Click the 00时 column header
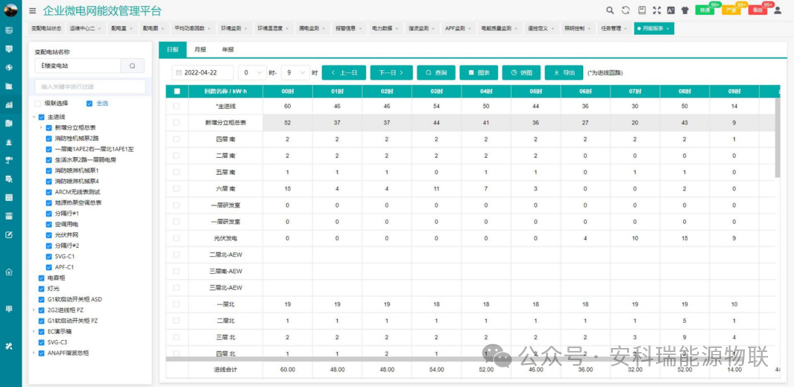The height and width of the screenshot is (388, 794). click(x=287, y=91)
